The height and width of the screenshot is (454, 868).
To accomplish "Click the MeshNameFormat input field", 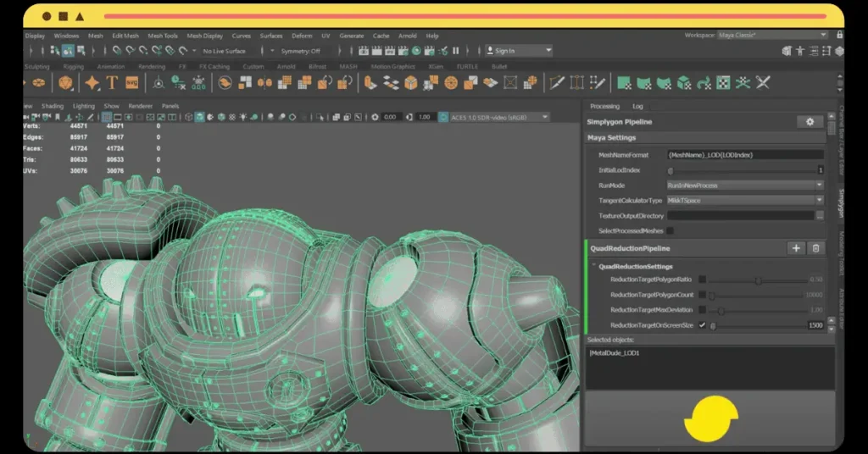I will [745, 155].
